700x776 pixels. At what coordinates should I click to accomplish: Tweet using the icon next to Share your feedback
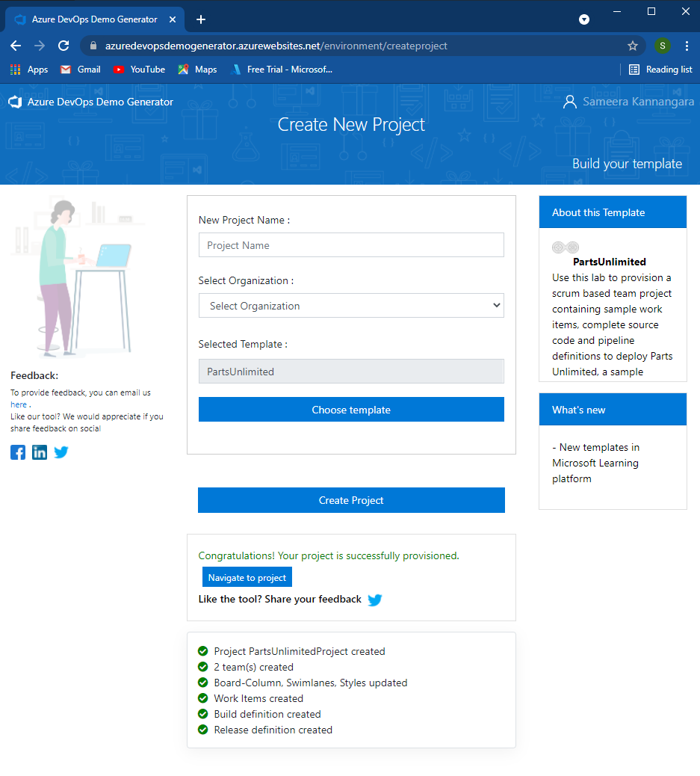pos(374,600)
